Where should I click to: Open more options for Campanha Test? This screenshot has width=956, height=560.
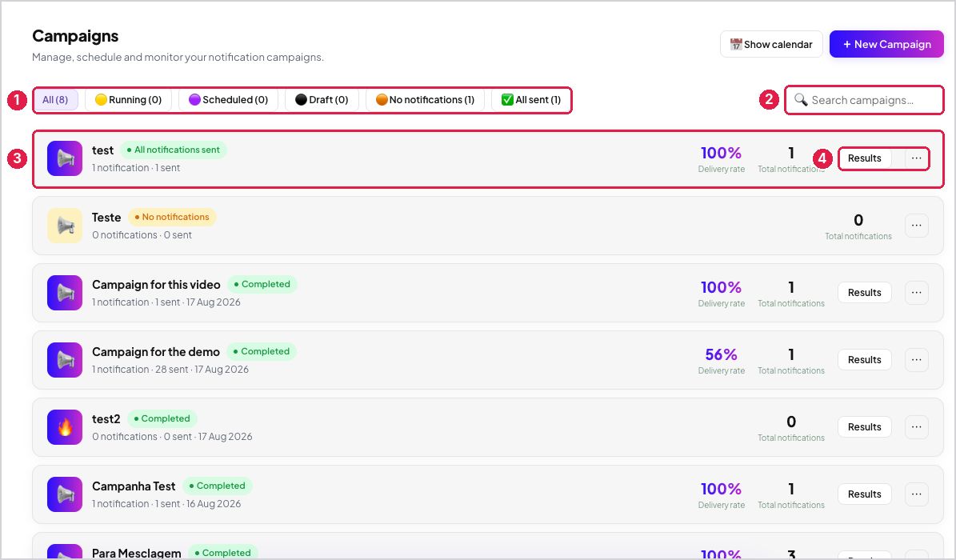pos(916,494)
